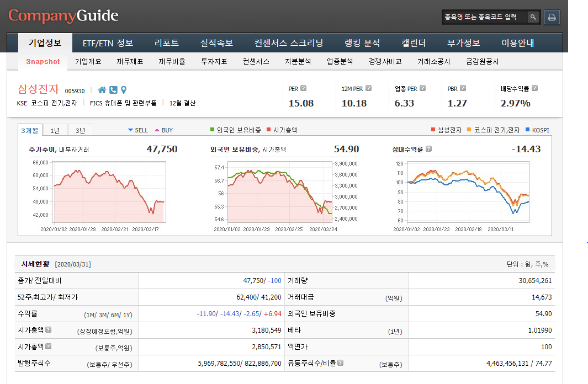The width and height of the screenshot is (588, 384).
Task: Switch to the 컨센서스 sub-tab
Action: [256, 61]
